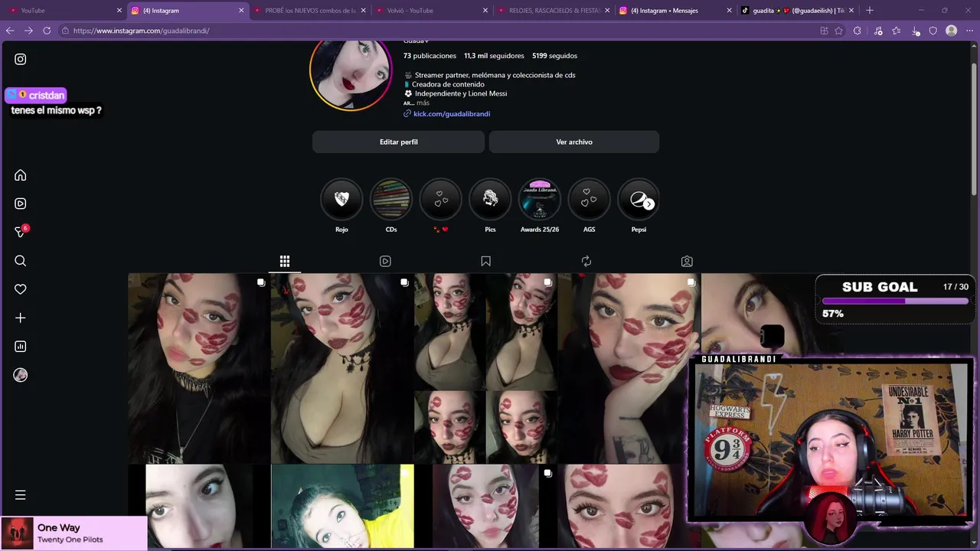Switch to the guadita TikTok tab

click(797, 10)
